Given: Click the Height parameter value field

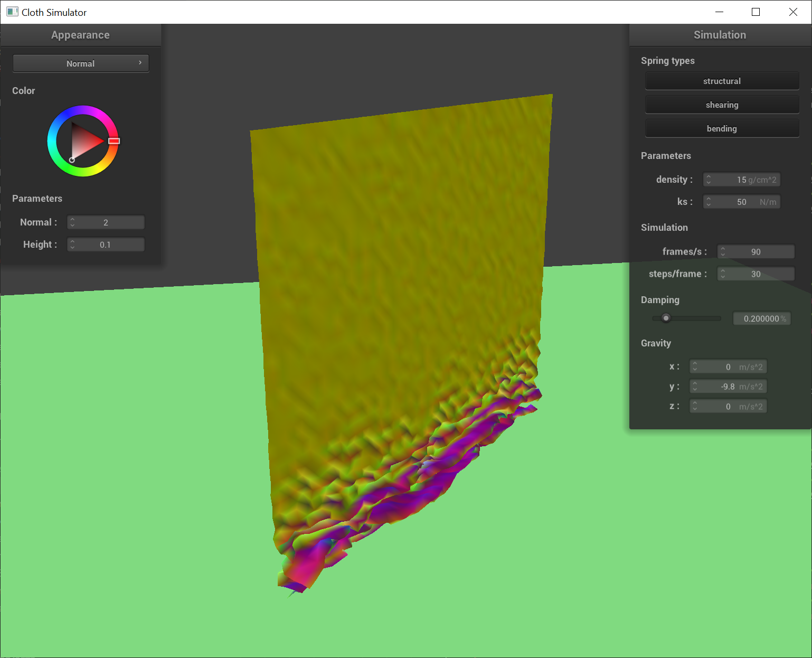Looking at the screenshot, I should 106,245.
